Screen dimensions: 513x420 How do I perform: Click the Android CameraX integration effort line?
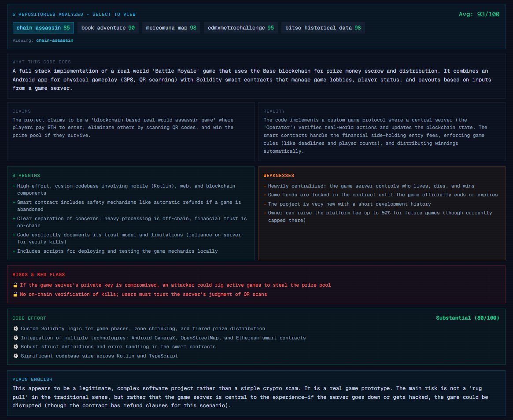pyautogui.click(x=163, y=338)
